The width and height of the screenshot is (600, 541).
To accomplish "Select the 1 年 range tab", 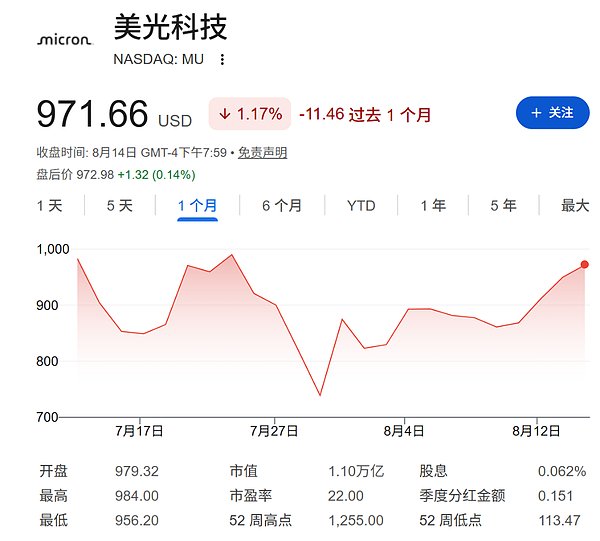I will [x=433, y=206].
